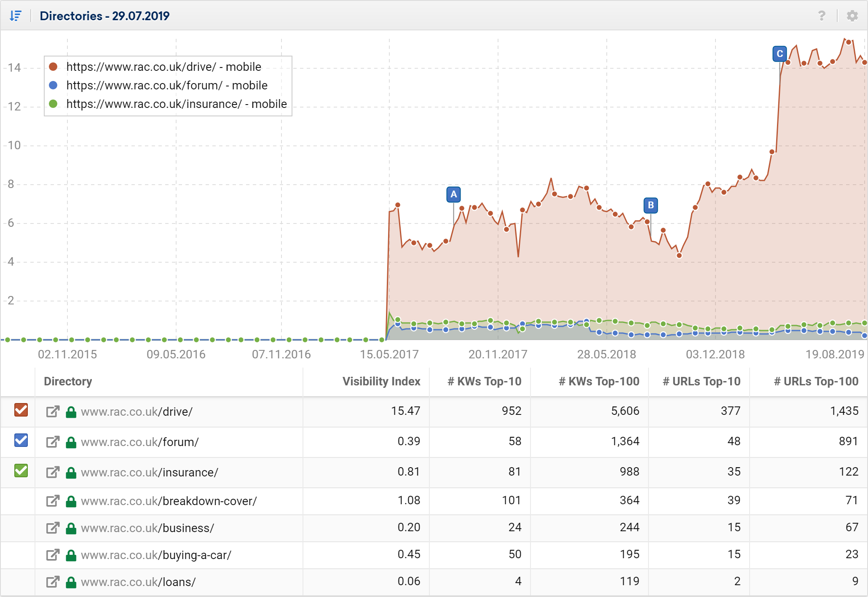Sort by Directory column header
Viewport: 868px width, 597px height.
68,382
